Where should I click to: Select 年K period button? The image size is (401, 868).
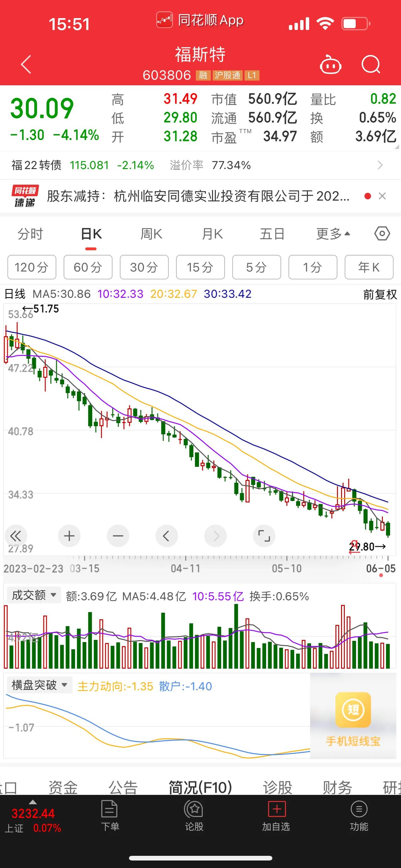[369, 267]
